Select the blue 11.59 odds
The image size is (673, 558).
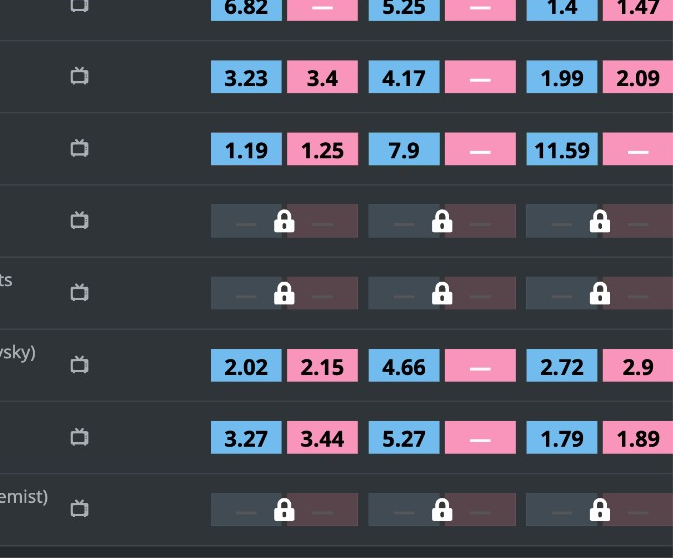pos(562,149)
